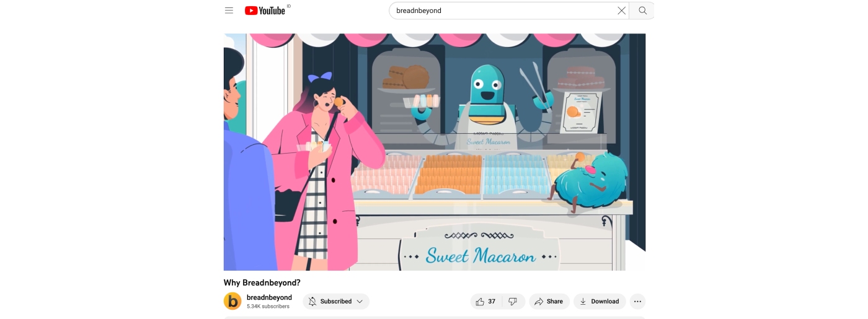Click the notification bell on Subscribed button
This screenshot has width=868, height=319.
pos(312,302)
